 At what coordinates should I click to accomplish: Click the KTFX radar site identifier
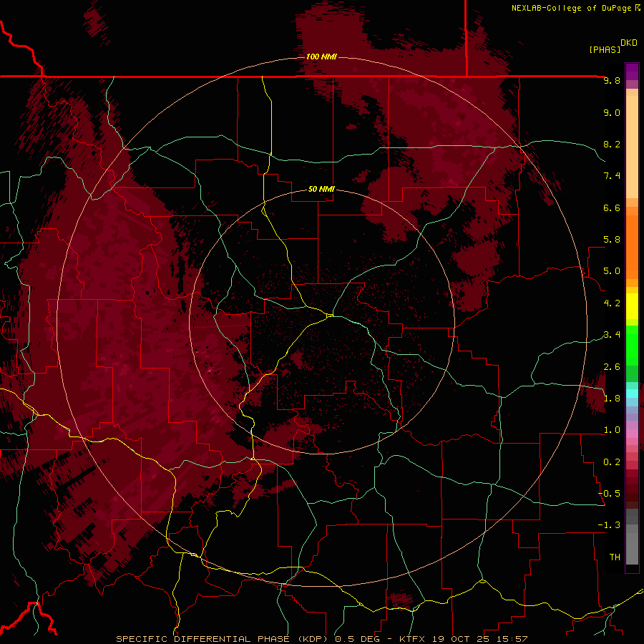click(x=413, y=639)
